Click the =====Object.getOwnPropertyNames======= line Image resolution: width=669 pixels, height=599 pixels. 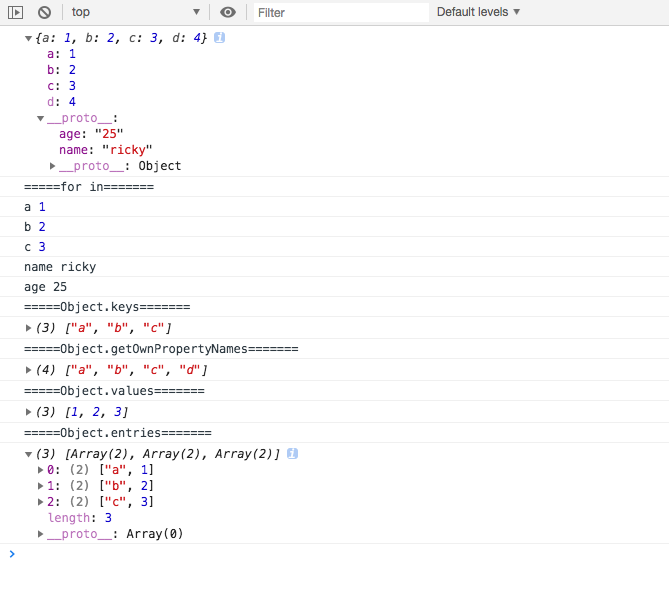coord(161,349)
